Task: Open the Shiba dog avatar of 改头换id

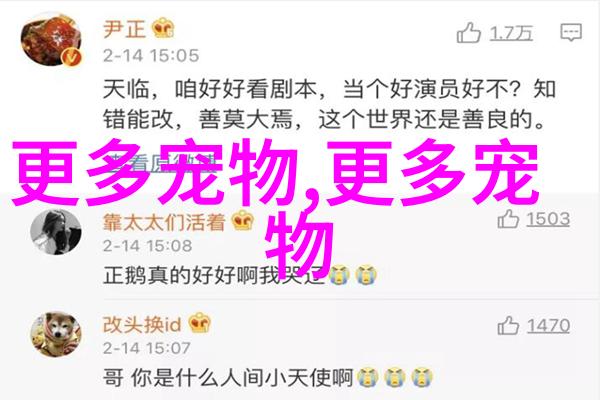Action: pyautogui.click(x=56, y=335)
